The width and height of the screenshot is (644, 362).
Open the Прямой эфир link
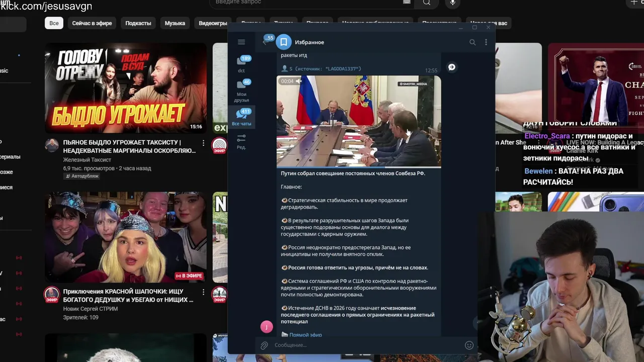point(305,335)
